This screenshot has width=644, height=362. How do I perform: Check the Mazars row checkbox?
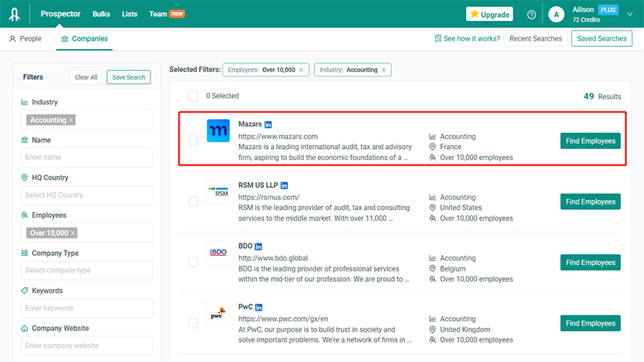pyautogui.click(x=193, y=141)
